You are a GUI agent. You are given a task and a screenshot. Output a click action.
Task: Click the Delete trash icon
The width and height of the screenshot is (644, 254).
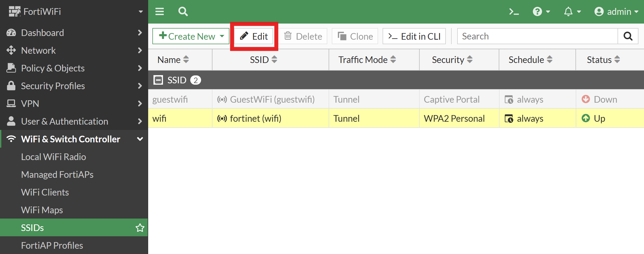point(288,36)
